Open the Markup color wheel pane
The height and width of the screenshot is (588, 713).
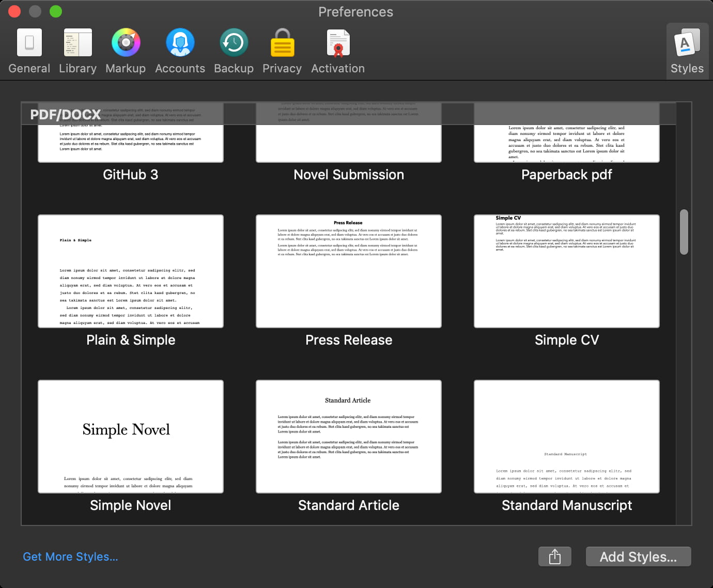(126, 52)
